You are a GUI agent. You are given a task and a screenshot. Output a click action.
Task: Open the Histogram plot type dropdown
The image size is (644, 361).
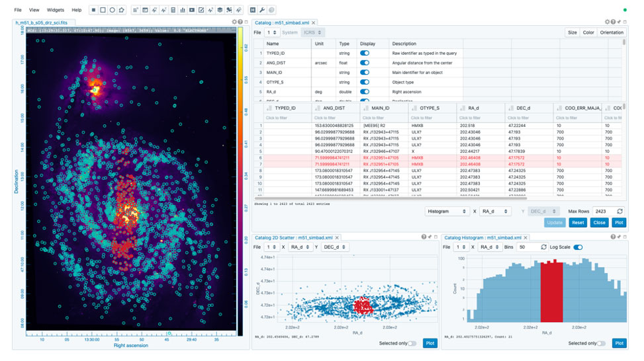coord(447,211)
